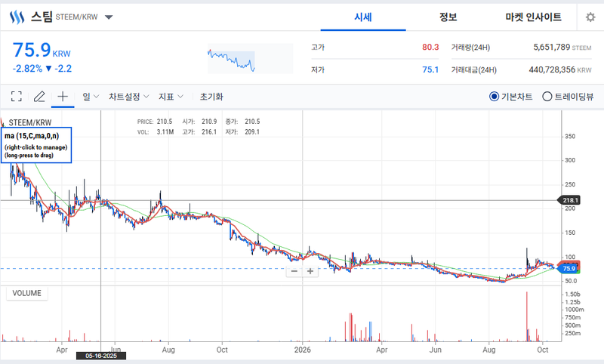Select the pencil drawing tool
Screen dimensions: 604x364
39,97
